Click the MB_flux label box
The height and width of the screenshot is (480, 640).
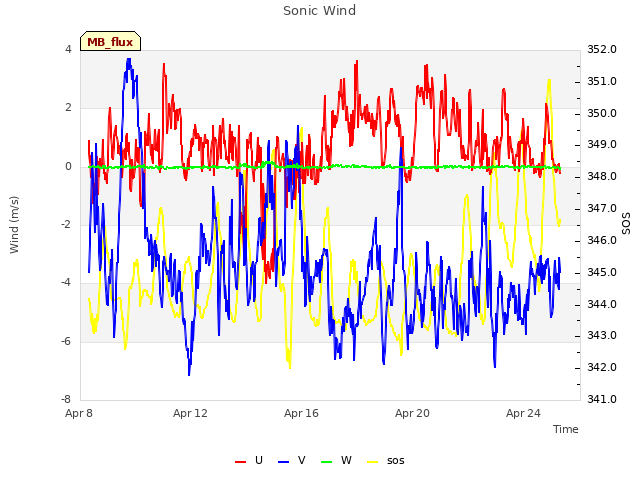(110, 41)
